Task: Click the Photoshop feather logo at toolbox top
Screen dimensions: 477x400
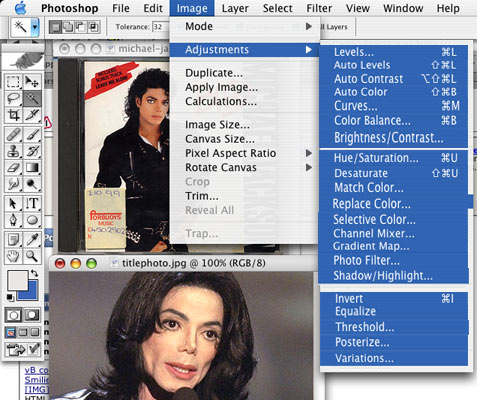Action: click(x=23, y=61)
